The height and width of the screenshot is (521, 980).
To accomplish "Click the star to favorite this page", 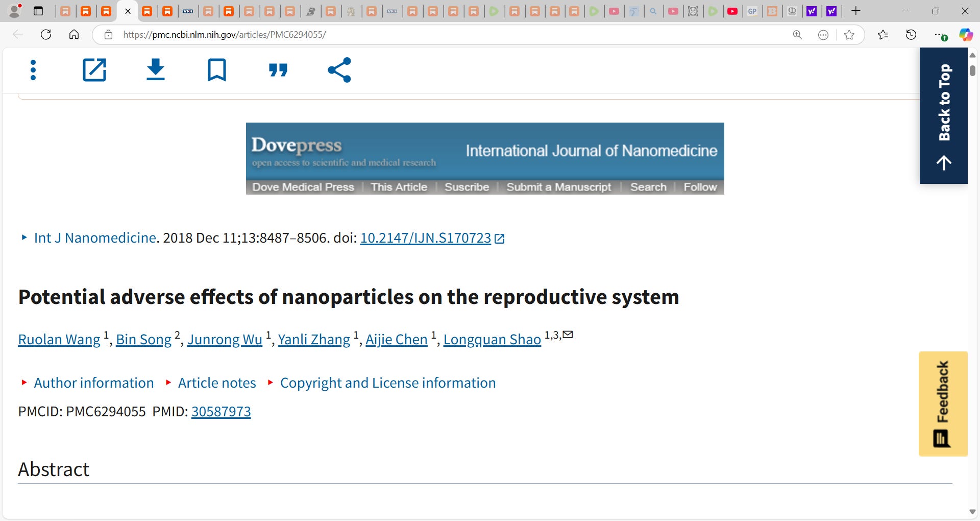I will pyautogui.click(x=849, y=35).
